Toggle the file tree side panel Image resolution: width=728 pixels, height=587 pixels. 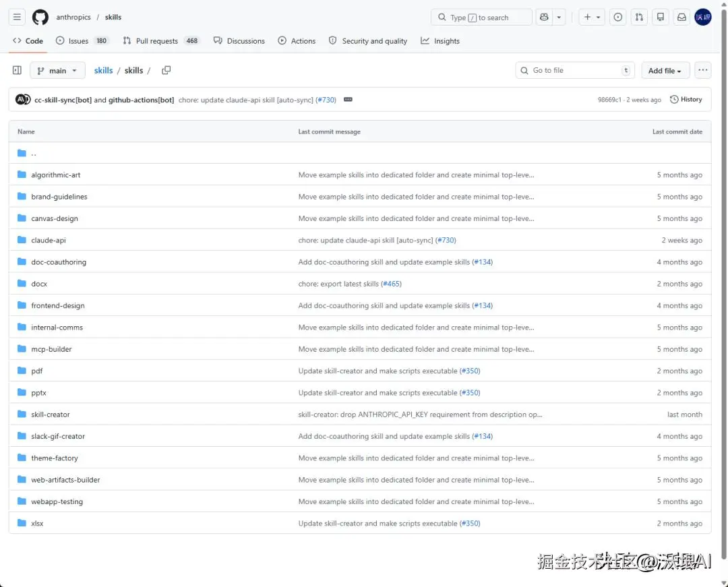(x=18, y=70)
